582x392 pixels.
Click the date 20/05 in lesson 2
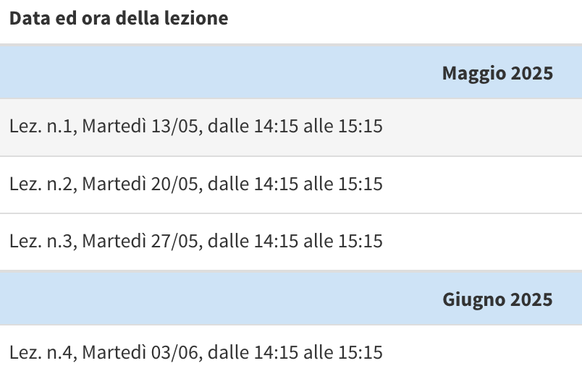point(175,184)
